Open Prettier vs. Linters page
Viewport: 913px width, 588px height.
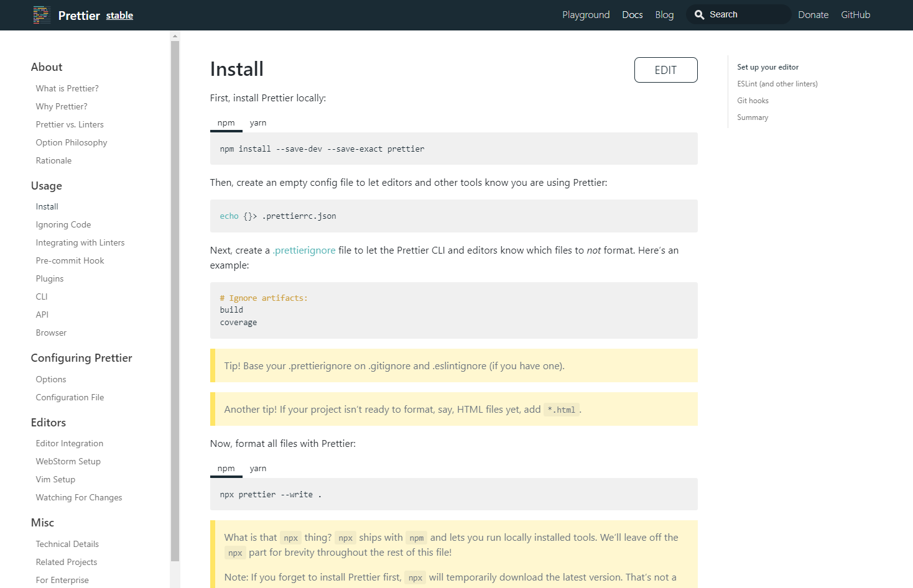point(70,124)
